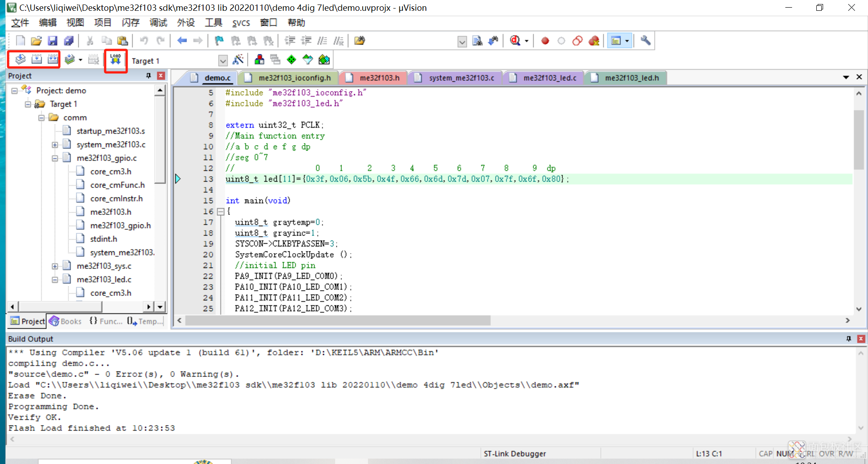Screen dimensions: 868x464
Task: Pin the Build Output panel
Action: pos(848,339)
